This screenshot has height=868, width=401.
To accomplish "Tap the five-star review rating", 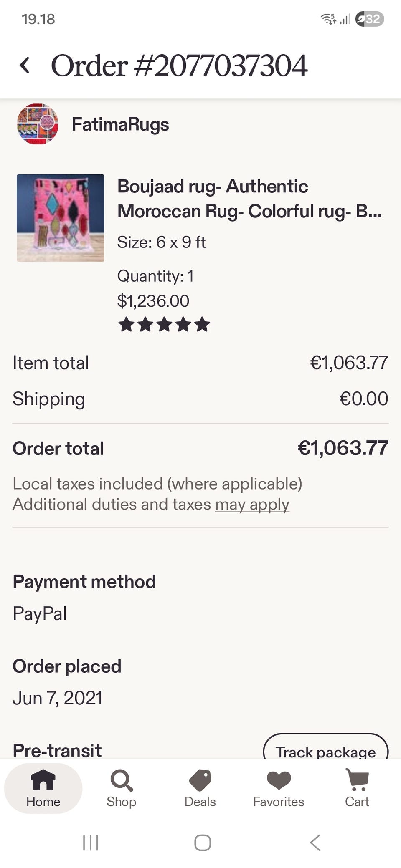I will click(x=164, y=324).
